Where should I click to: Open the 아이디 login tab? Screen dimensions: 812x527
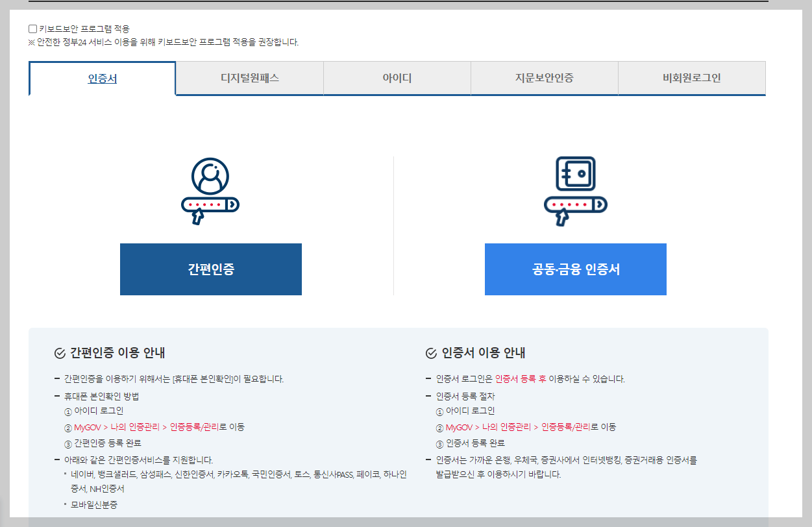[397, 78]
